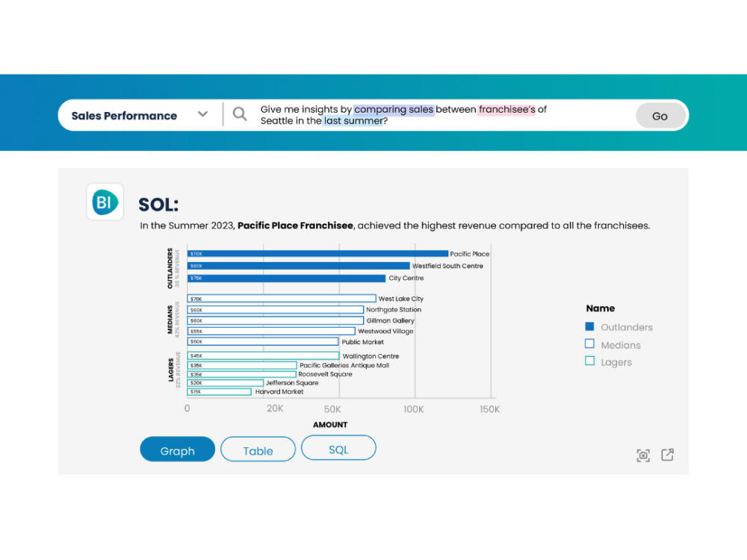
Task: Select the Roosevelt Square bar
Action: click(241, 374)
